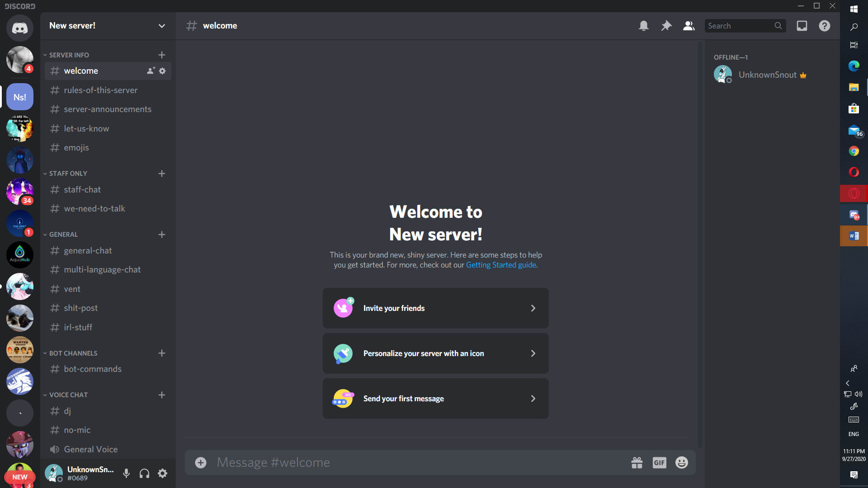
Task: Open the gift Nitro icon
Action: (637, 462)
